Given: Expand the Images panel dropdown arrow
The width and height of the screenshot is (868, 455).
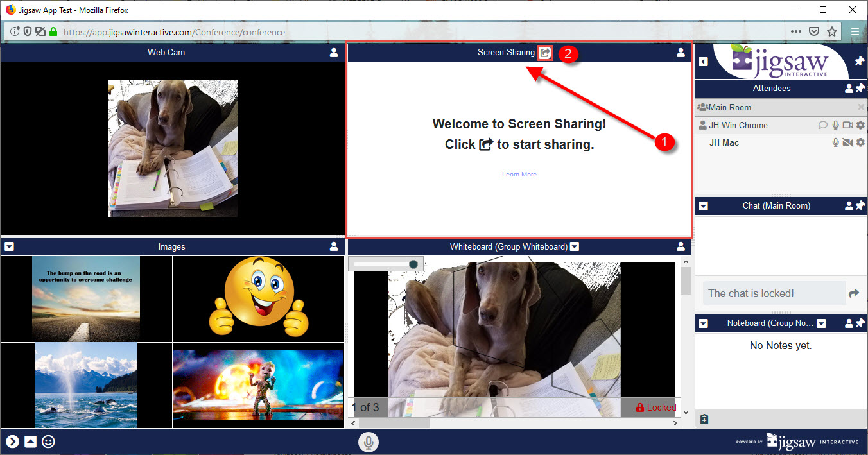Looking at the screenshot, I should pos(9,246).
